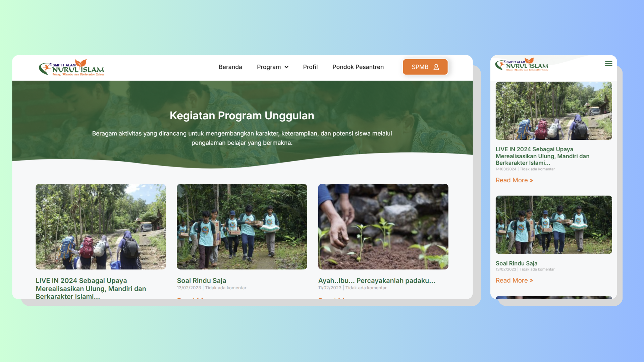
Task: Open Soal Rindu Saja title in desktop view
Action: (202, 281)
